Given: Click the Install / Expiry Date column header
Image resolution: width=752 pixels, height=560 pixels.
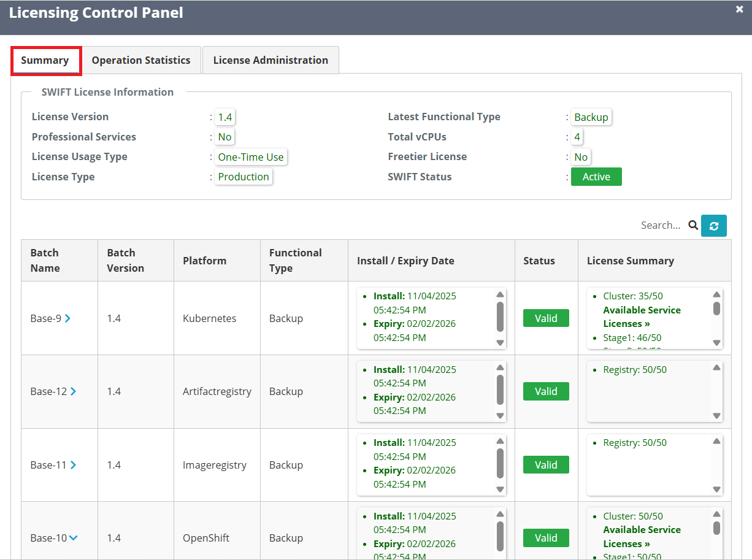Looking at the screenshot, I should click(x=431, y=261).
